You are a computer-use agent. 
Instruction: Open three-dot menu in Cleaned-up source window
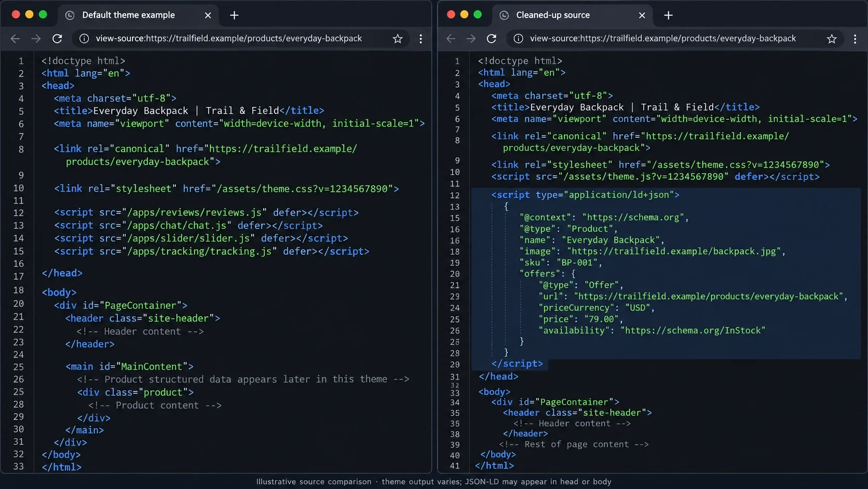(x=855, y=38)
